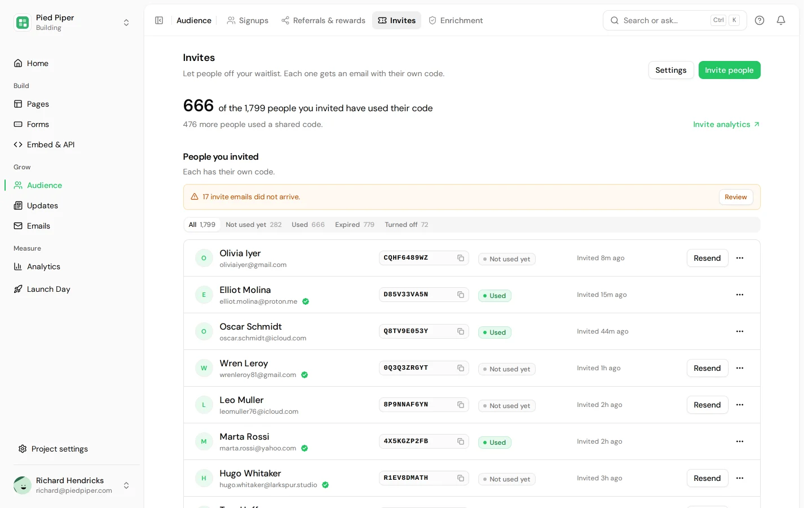The width and height of the screenshot is (812, 508).
Task: Open Emails in the sidebar
Action: coord(72,226)
